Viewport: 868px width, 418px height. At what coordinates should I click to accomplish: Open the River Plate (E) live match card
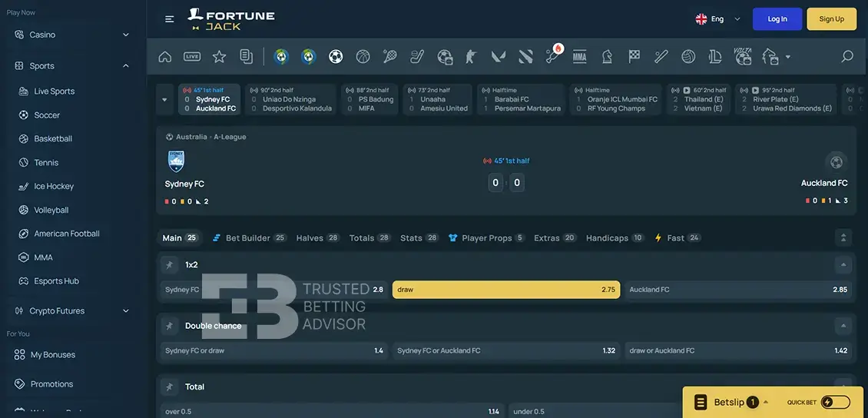point(786,100)
